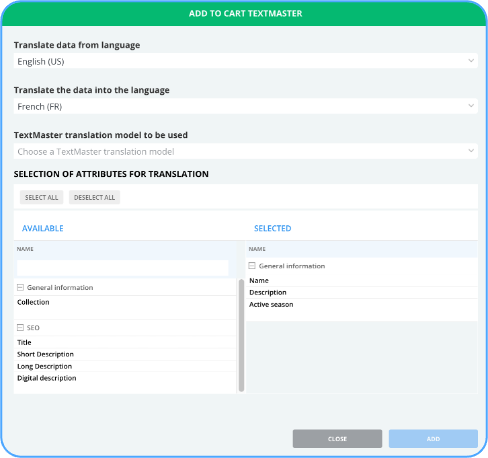Click the chevron arrow of translation model field

coord(471,151)
